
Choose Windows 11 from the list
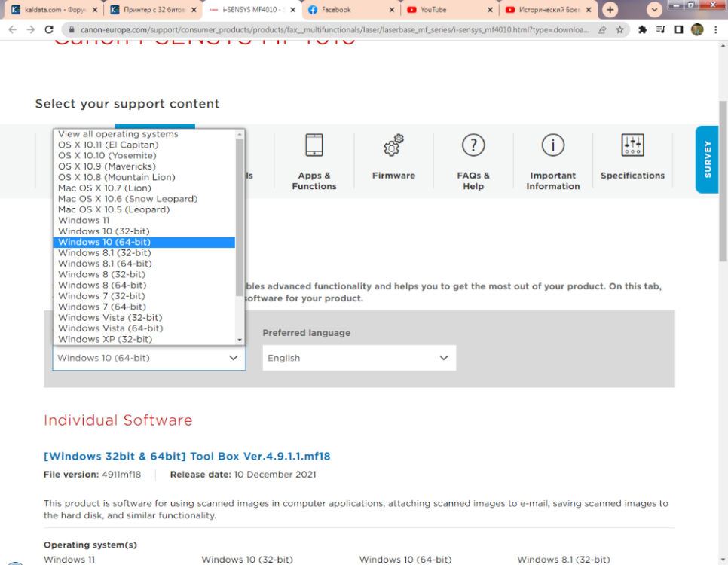[144, 220]
